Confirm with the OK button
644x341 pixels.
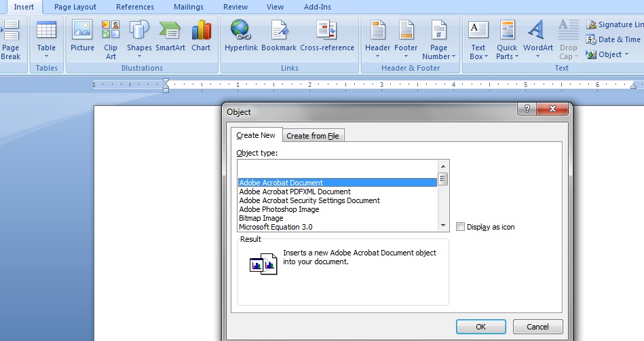coord(480,327)
